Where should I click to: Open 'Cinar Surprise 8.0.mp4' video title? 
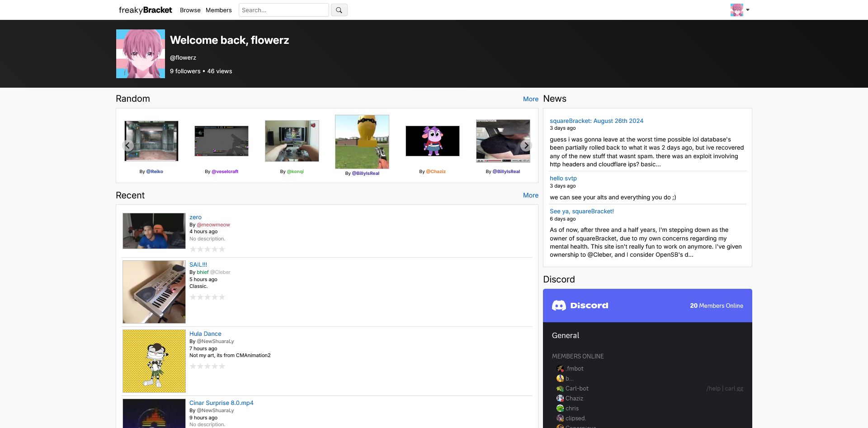222,403
